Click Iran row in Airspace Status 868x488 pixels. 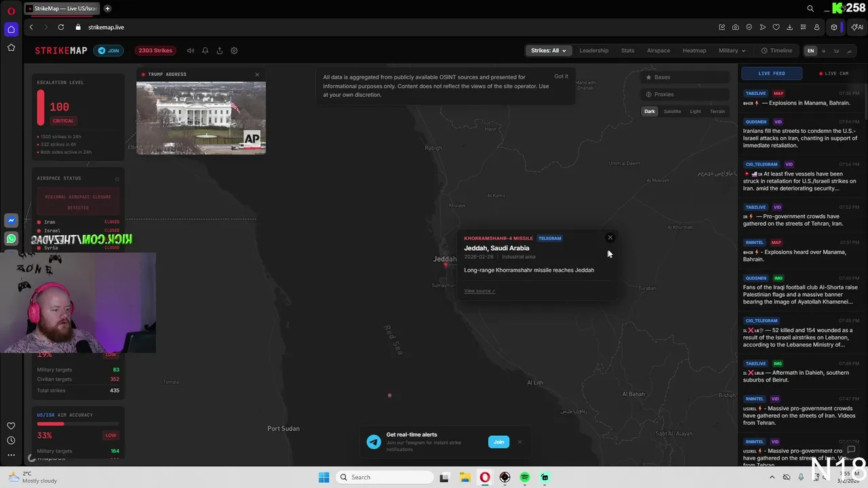(x=78, y=222)
